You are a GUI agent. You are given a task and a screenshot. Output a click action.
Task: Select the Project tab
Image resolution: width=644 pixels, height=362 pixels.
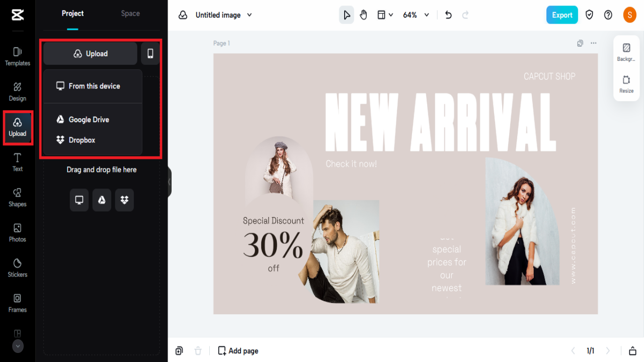click(x=72, y=14)
